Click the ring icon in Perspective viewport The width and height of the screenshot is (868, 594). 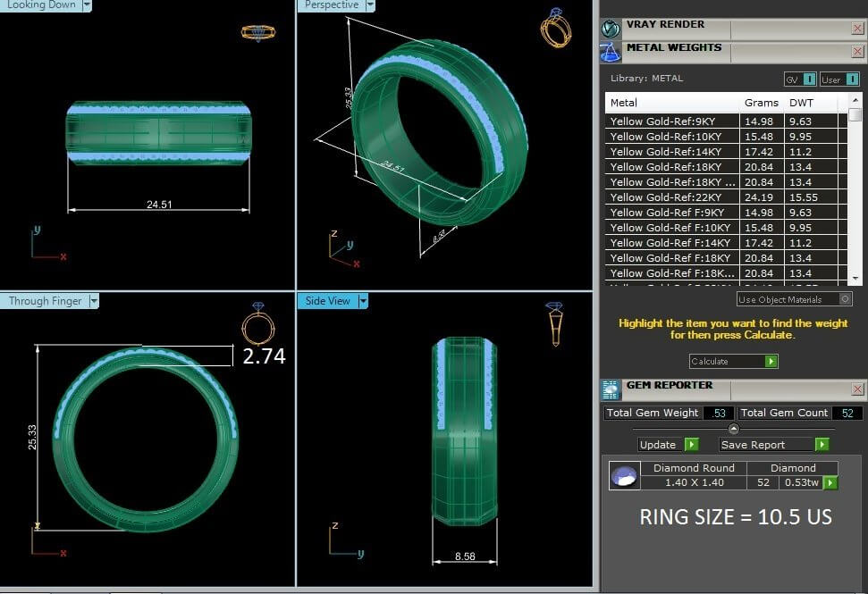(554, 29)
